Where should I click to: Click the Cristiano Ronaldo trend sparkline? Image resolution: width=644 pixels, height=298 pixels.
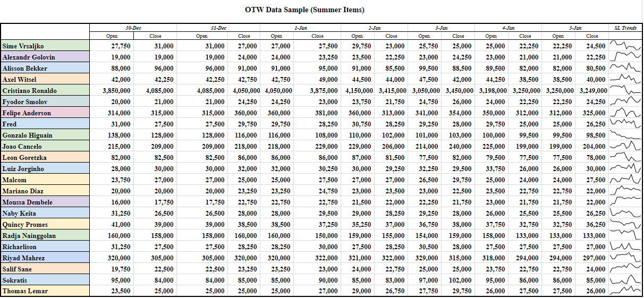click(625, 91)
